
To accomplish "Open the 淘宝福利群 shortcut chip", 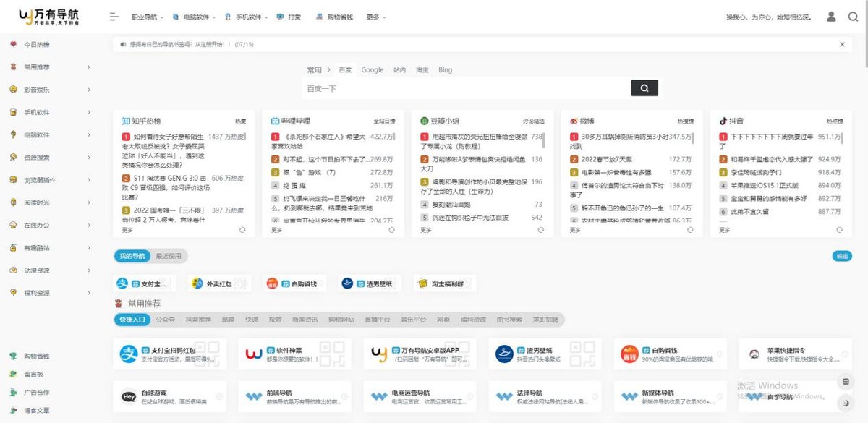I will 444,284.
